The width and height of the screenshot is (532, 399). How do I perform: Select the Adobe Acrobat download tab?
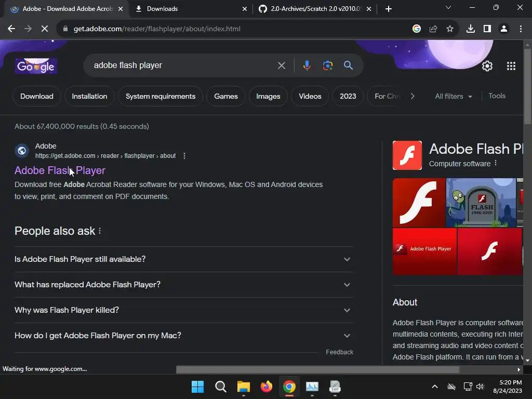(x=66, y=9)
